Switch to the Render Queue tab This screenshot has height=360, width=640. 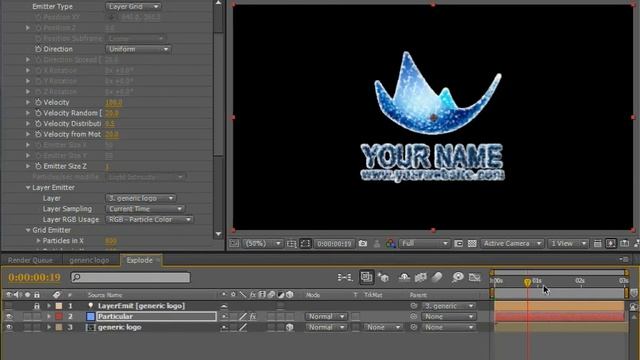30,260
